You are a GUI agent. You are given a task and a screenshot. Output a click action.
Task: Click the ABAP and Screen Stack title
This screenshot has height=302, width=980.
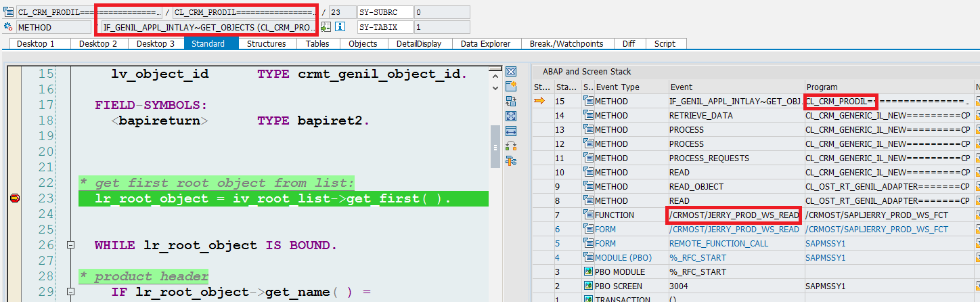(587, 72)
